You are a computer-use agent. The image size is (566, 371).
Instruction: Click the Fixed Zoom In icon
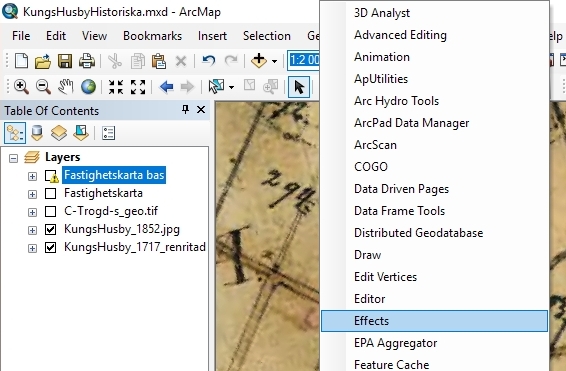(x=116, y=87)
